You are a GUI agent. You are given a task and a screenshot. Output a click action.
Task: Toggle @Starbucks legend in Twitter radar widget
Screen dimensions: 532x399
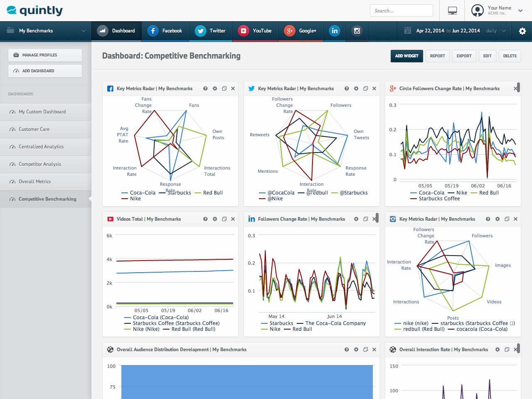point(350,193)
